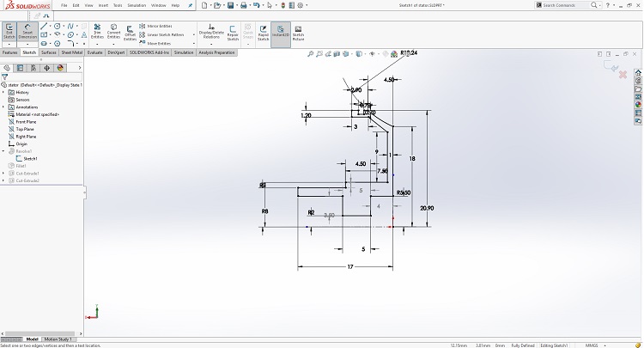Pin the menu bar with pushpin icon

(x=190, y=5)
